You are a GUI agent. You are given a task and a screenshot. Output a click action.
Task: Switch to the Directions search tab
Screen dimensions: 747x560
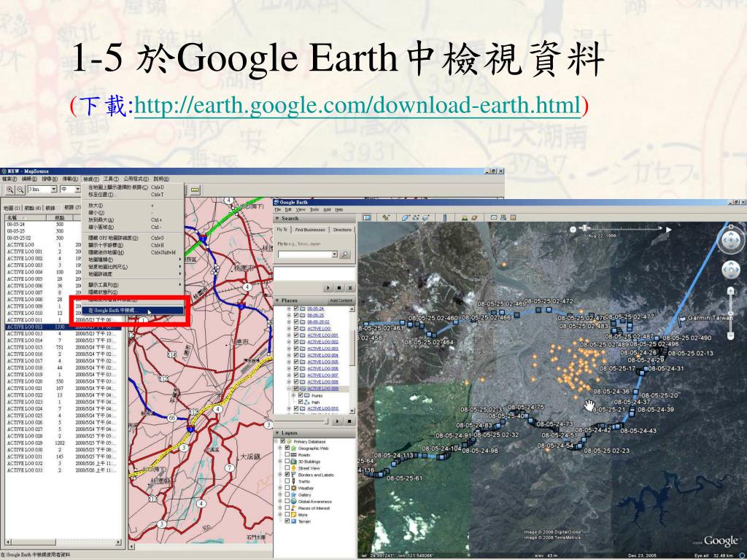[342, 230]
